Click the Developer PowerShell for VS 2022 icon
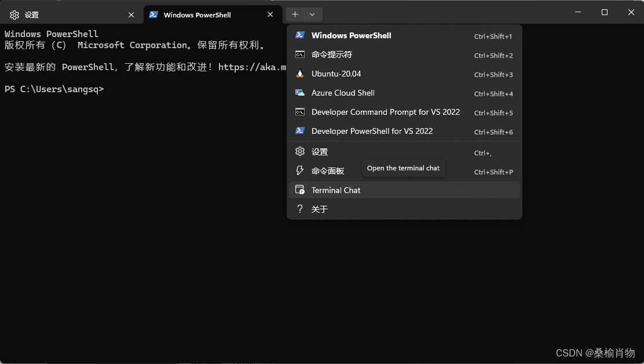 (x=300, y=130)
